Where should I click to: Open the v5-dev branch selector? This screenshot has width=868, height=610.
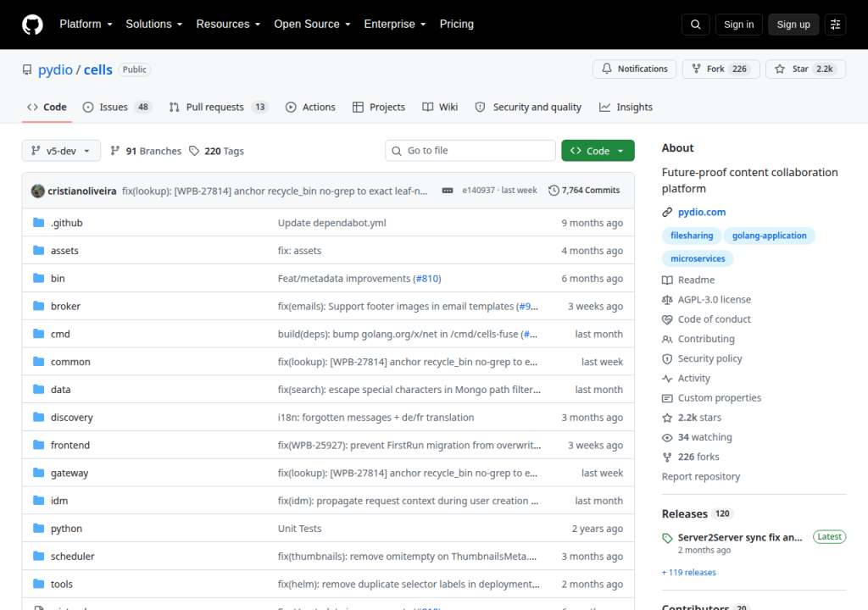click(x=61, y=151)
